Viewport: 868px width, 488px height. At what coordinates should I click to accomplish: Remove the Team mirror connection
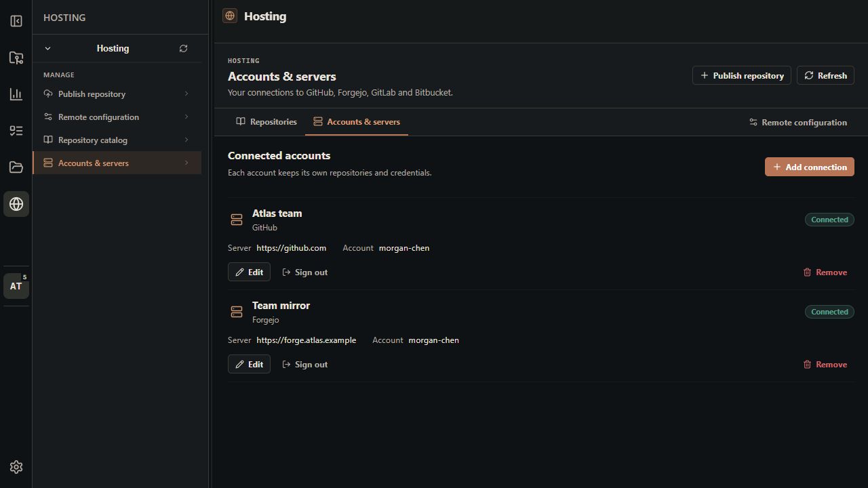[825, 364]
